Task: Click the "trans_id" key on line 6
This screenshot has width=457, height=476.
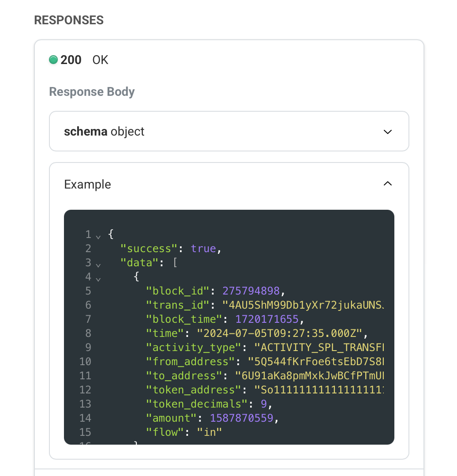Action: (x=178, y=305)
